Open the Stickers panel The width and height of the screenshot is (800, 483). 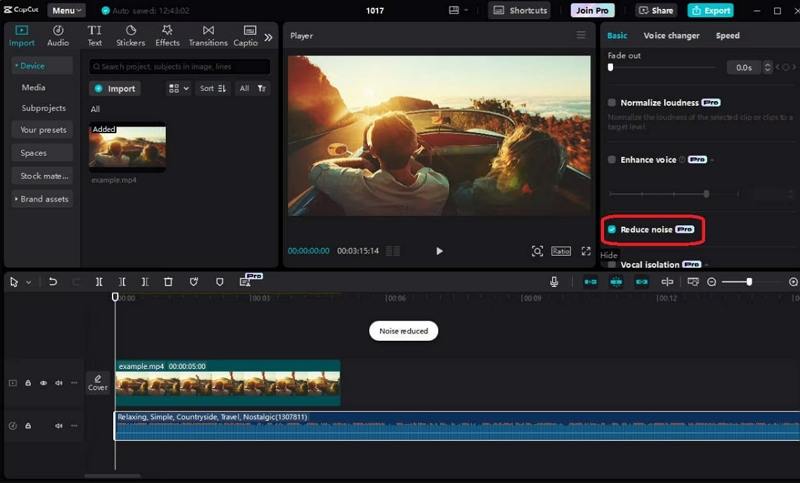pos(130,36)
